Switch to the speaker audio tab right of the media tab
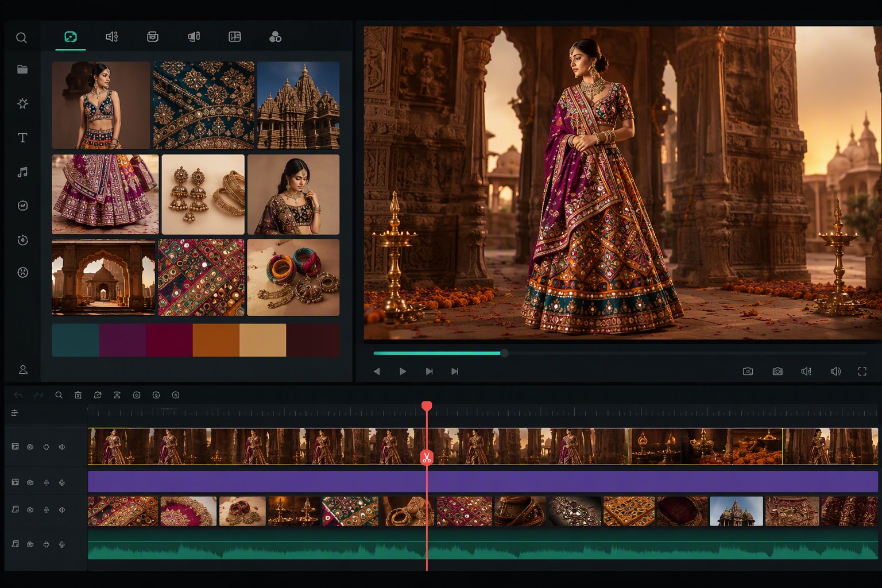 112,37
